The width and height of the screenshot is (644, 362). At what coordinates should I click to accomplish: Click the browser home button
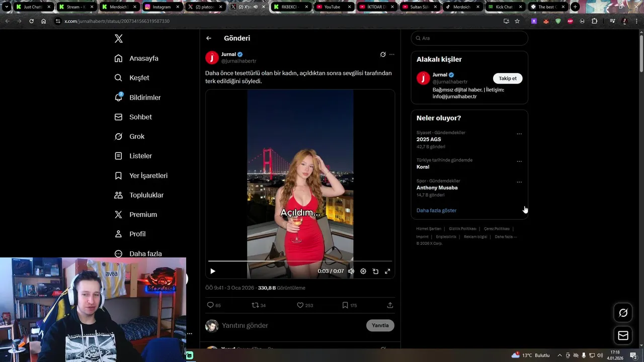(44, 21)
